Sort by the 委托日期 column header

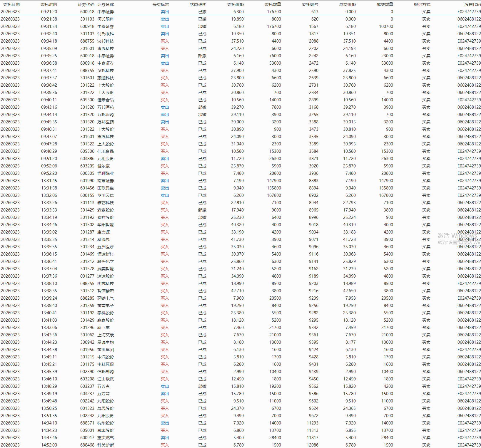11,4
